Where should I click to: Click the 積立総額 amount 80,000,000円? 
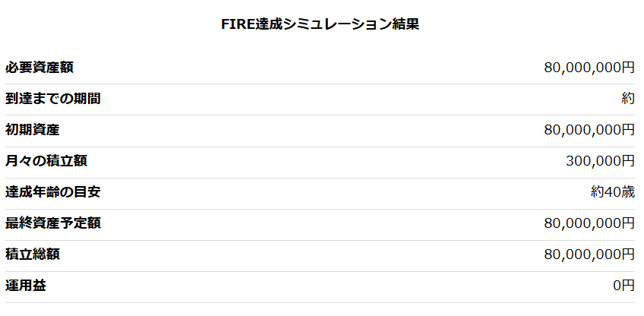[x=589, y=254]
